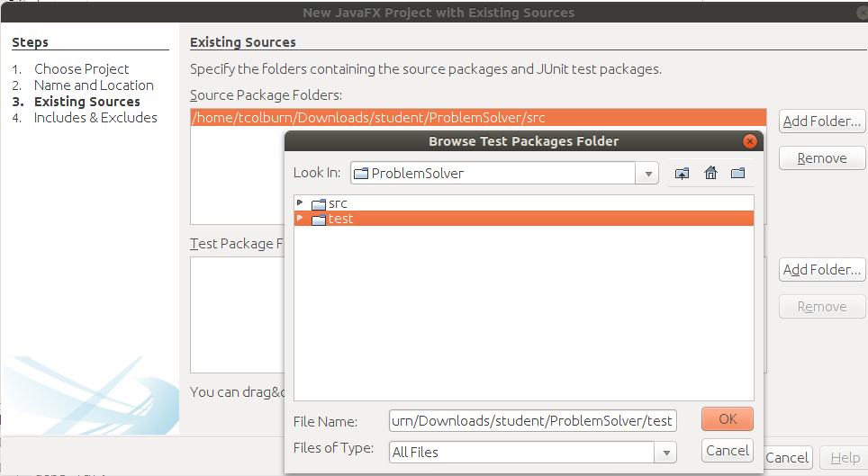Image resolution: width=868 pixels, height=476 pixels.
Task: Open the Look In dropdown
Action: pos(647,174)
